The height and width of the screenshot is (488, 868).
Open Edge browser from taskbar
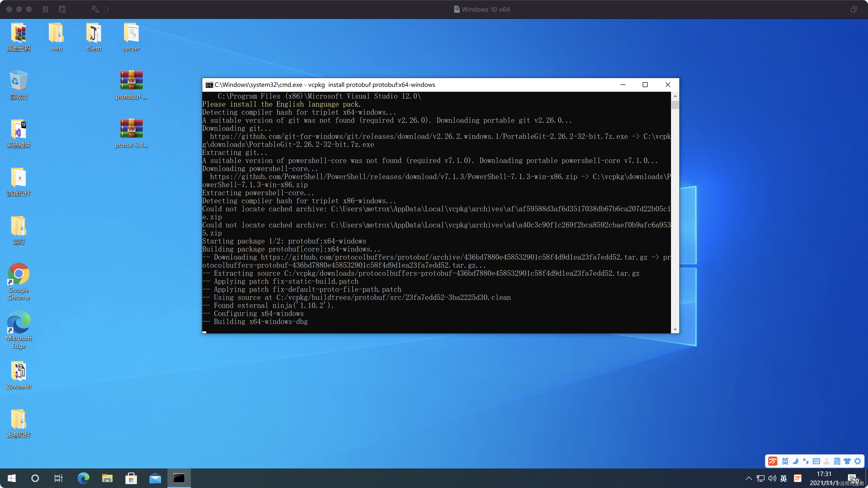coord(83,478)
